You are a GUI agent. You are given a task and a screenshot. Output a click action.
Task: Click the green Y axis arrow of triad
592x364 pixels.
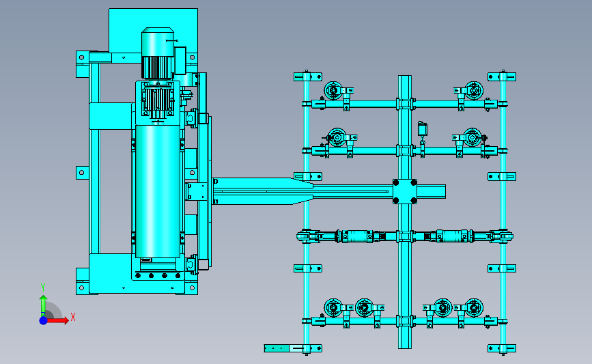44,306
